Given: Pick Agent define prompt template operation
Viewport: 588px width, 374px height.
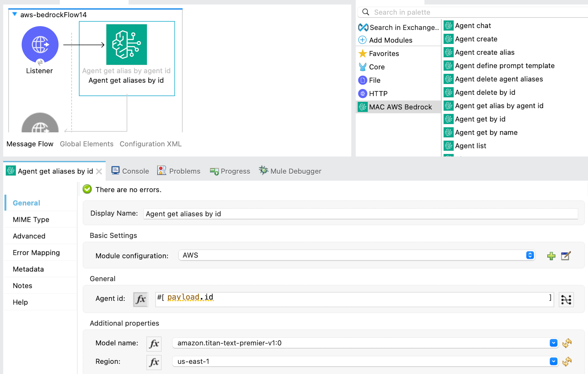Looking at the screenshot, I should pos(499,66).
